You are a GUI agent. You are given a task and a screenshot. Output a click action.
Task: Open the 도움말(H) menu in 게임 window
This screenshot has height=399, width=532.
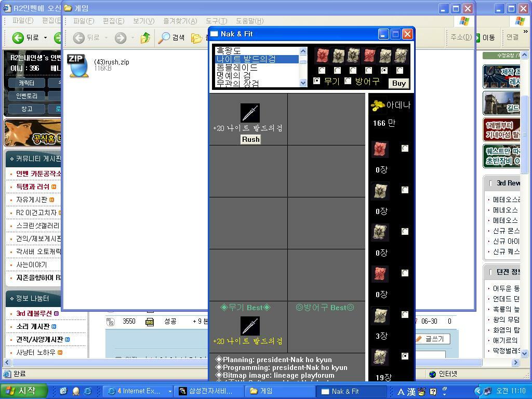tap(250, 21)
